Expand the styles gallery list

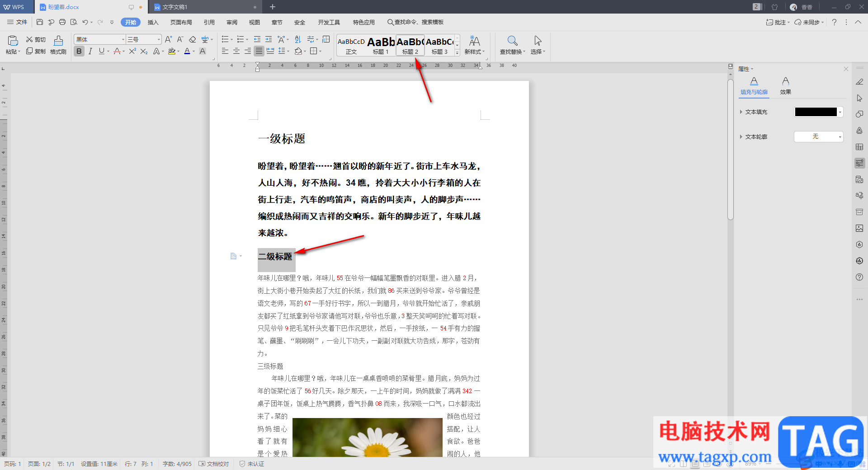[457, 52]
